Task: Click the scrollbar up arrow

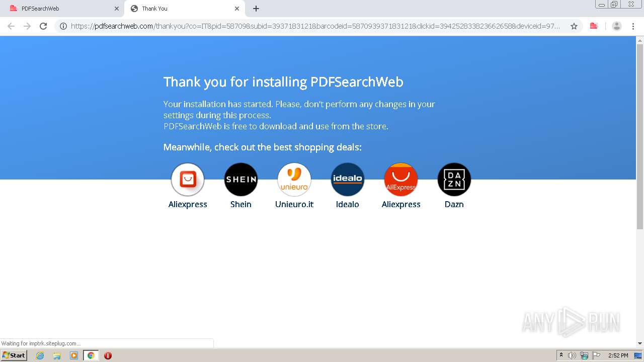Action: (640, 40)
